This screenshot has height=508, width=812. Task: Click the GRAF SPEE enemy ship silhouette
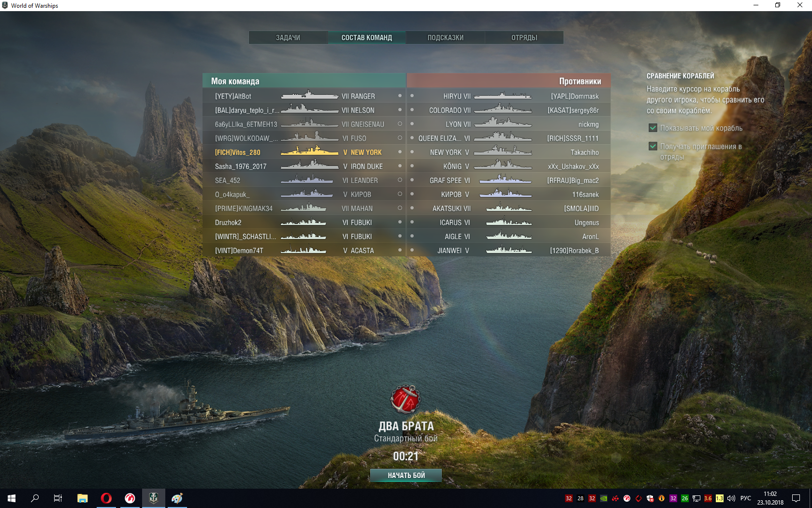click(506, 179)
